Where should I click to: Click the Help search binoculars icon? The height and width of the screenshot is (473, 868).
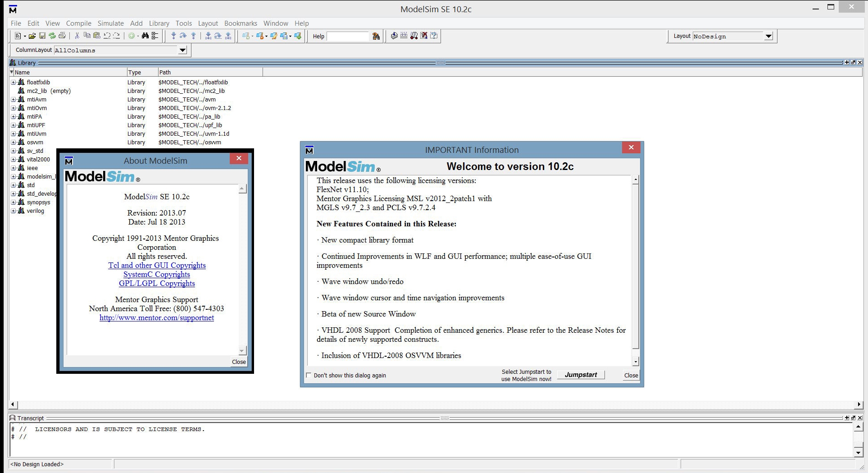tap(376, 36)
